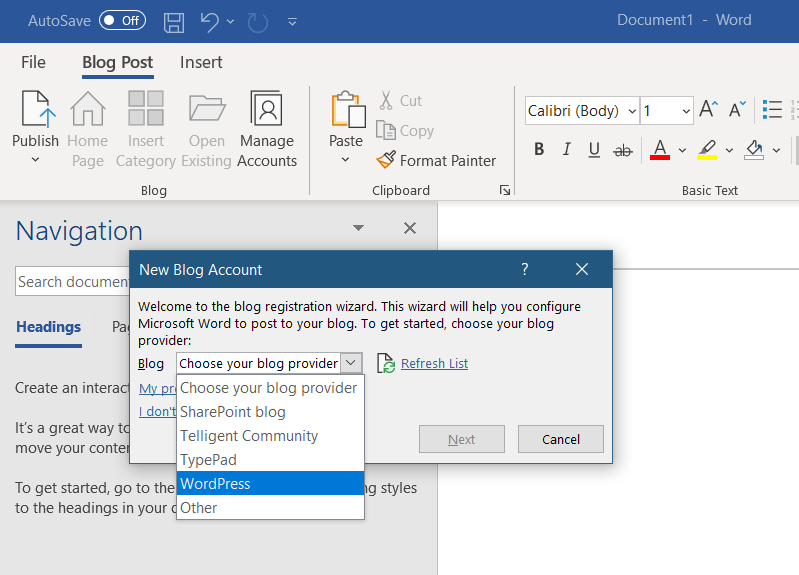Click the Shading paint bucket icon
Viewport: 799px width, 575px height.
[754, 149]
